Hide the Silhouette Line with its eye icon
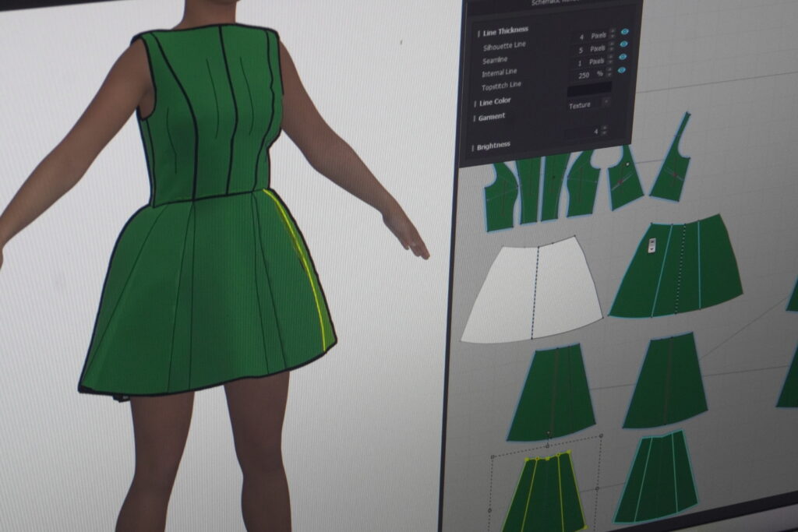Screen dimensions: 798x532 coord(624,31)
